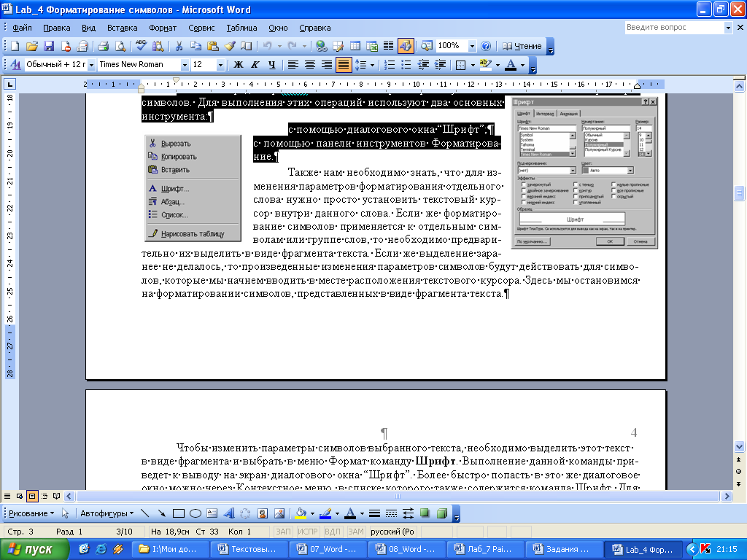Open the Формат menu
The image size is (747, 560).
pyautogui.click(x=163, y=28)
